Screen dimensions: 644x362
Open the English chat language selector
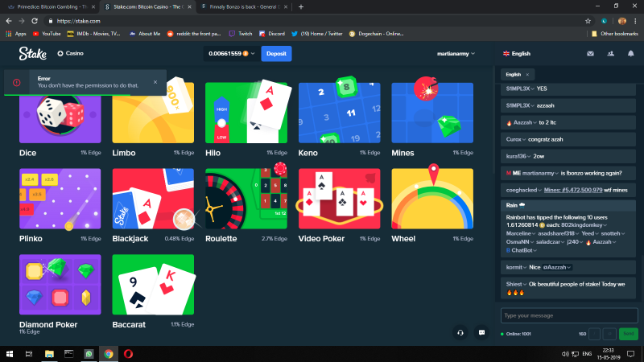coord(517,54)
